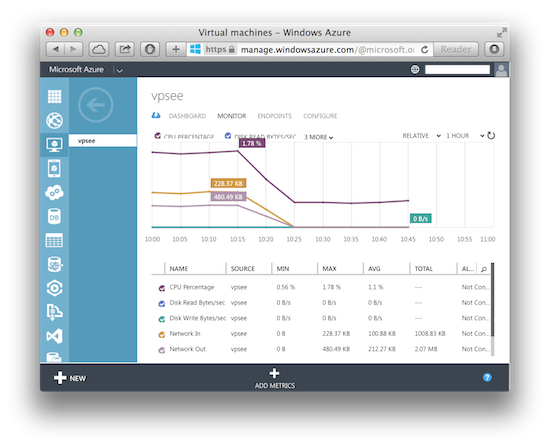Open the Service Bus icon in sidebar
The height and width of the screenshot is (447, 550).
point(54,312)
